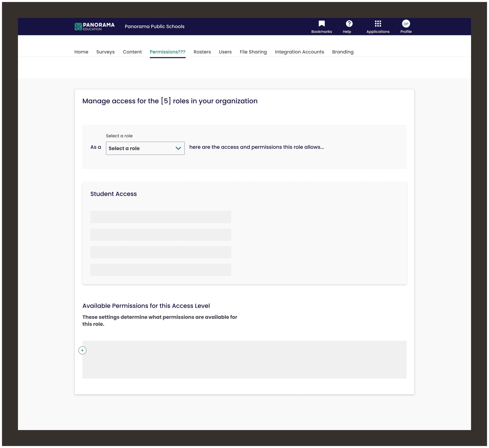Click the Content navigation item
The height and width of the screenshot is (448, 489).
coord(133,52)
